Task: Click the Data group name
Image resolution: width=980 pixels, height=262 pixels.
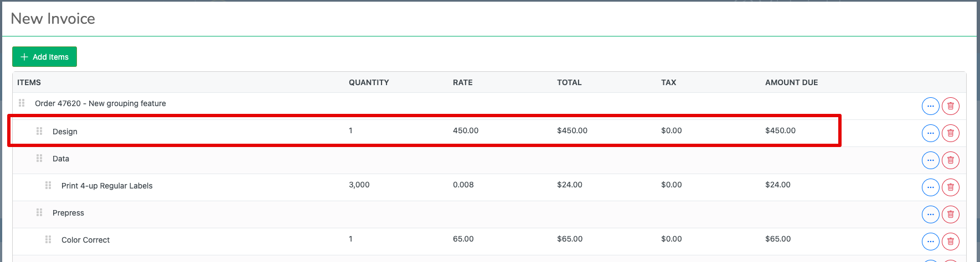Action: (x=61, y=159)
